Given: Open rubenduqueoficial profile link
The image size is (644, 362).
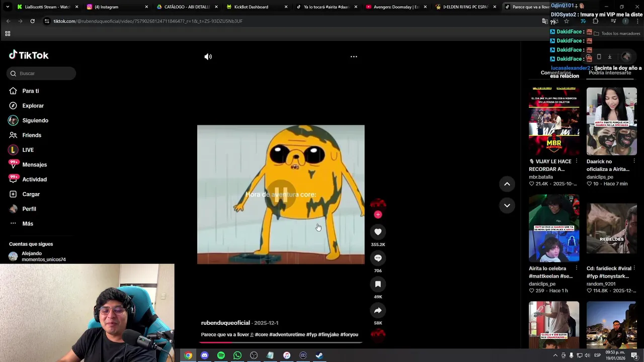Looking at the screenshot, I should pyautogui.click(x=225, y=323).
